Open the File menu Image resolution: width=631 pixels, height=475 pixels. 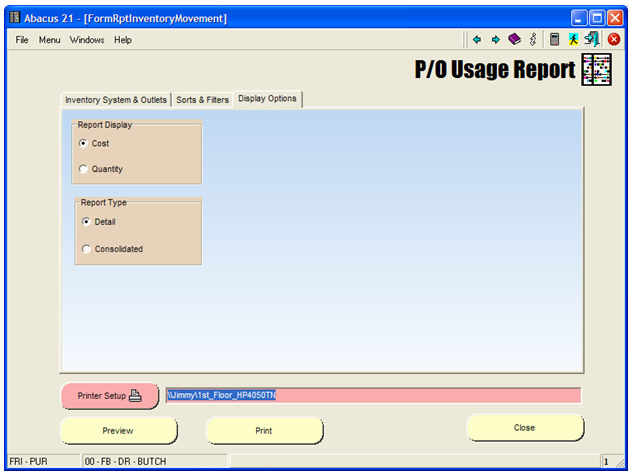22,40
